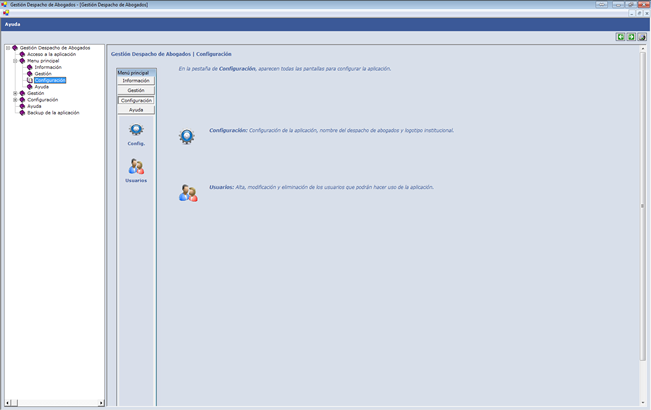
Task: Collapse the Menu principal tree node
Action: [15, 60]
